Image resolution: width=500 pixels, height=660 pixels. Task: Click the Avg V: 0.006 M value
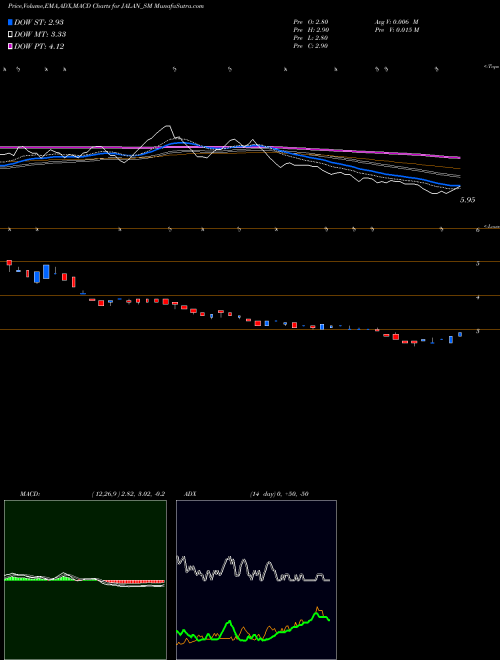point(396,22)
